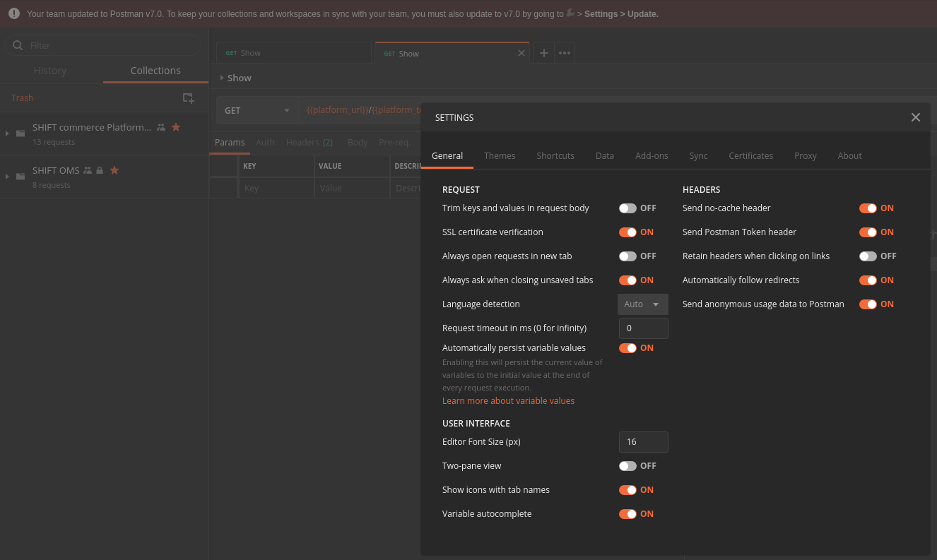Click the ellipsis tab options icon
Viewport: 937px width, 560px height.
pyautogui.click(x=564, y=52)
